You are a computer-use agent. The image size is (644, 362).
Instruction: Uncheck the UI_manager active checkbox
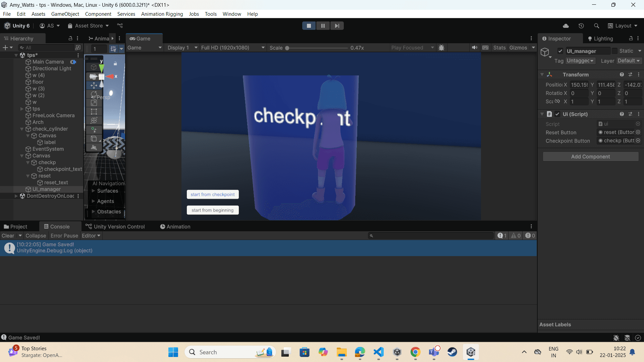coord(560,51)
